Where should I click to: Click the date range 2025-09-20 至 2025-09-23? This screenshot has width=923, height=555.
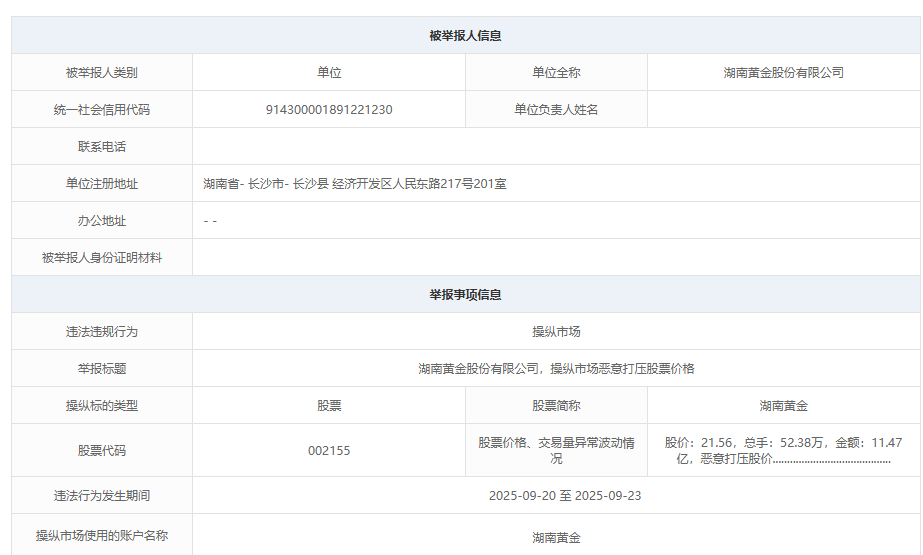[x=565, y=496]
